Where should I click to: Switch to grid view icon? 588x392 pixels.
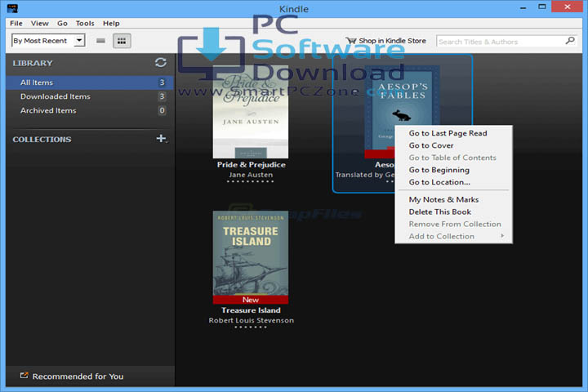(122, 41)
